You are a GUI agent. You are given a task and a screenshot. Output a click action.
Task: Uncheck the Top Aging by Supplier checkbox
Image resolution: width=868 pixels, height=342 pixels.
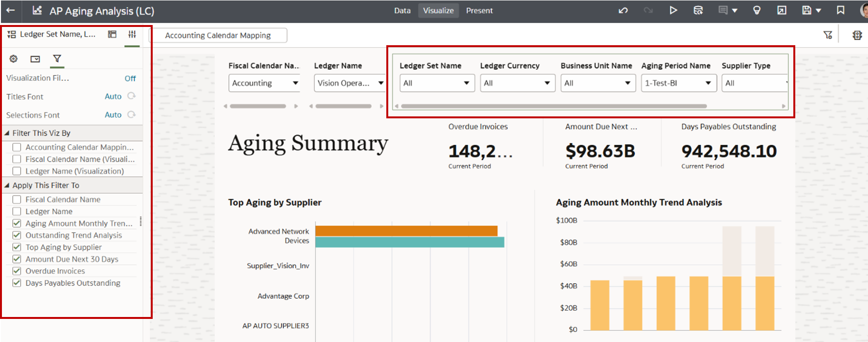tap(17, 247)
